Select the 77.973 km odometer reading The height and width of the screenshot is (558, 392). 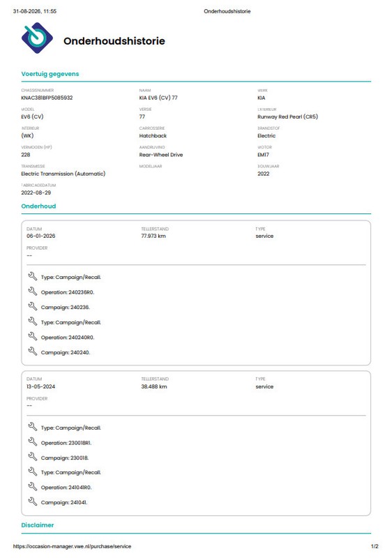(x=153, y=236)
